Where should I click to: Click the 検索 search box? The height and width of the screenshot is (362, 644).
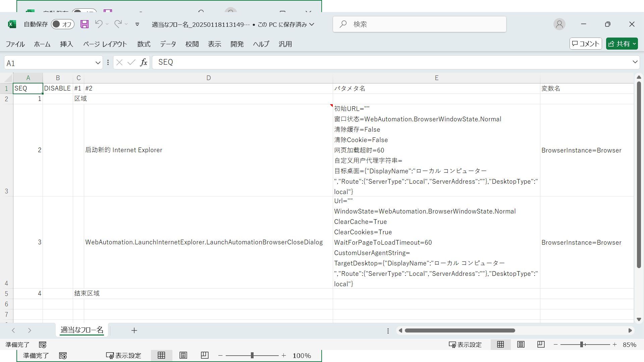419,24
